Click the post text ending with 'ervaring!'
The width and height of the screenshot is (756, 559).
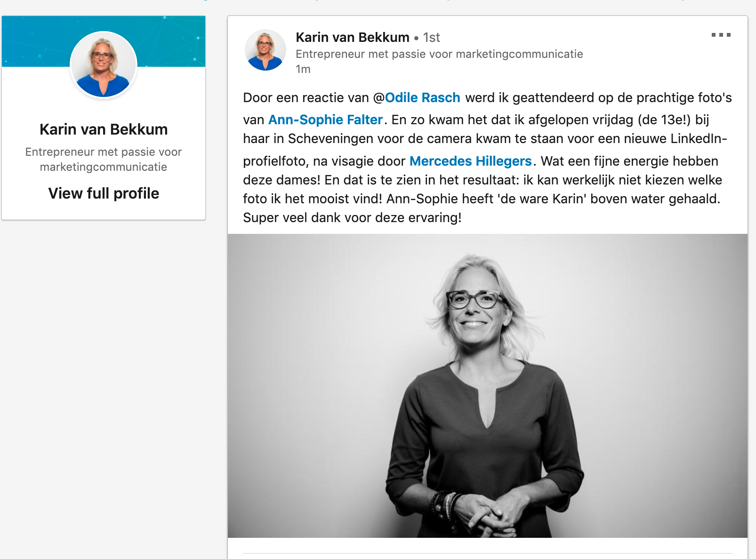(352, 217)
